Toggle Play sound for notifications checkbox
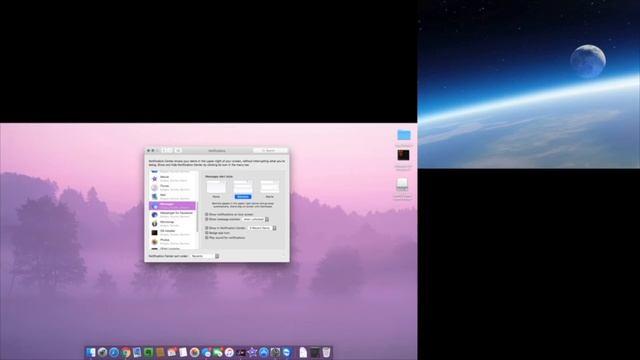This screenshot has width=640, height=360. coord(207,238)
